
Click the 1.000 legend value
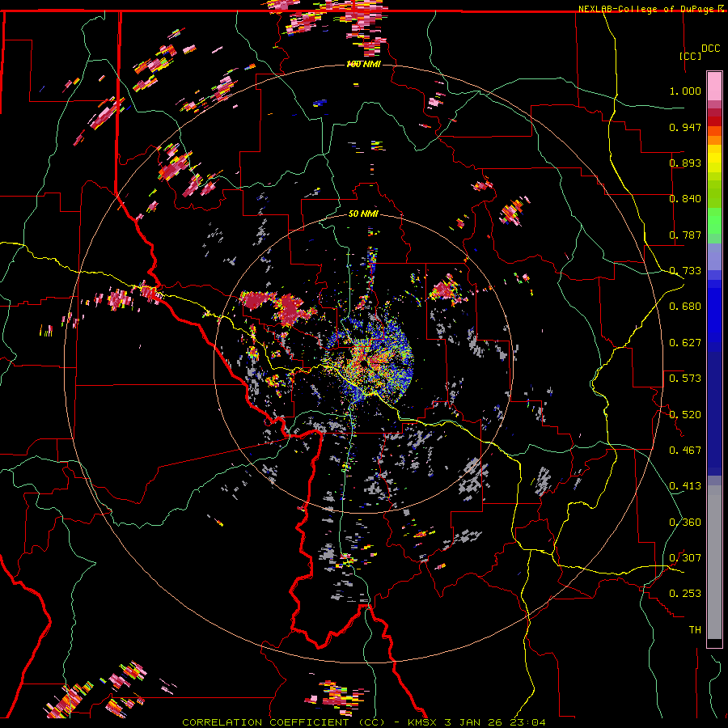coord(685,91)
